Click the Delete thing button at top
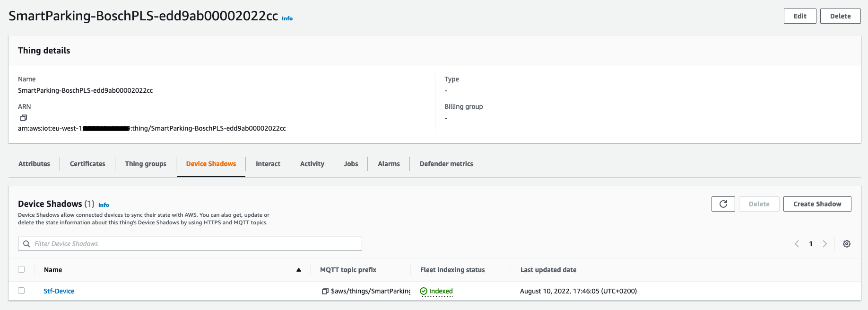This screenshot has width=868, height=310. (x=840, y=16)
